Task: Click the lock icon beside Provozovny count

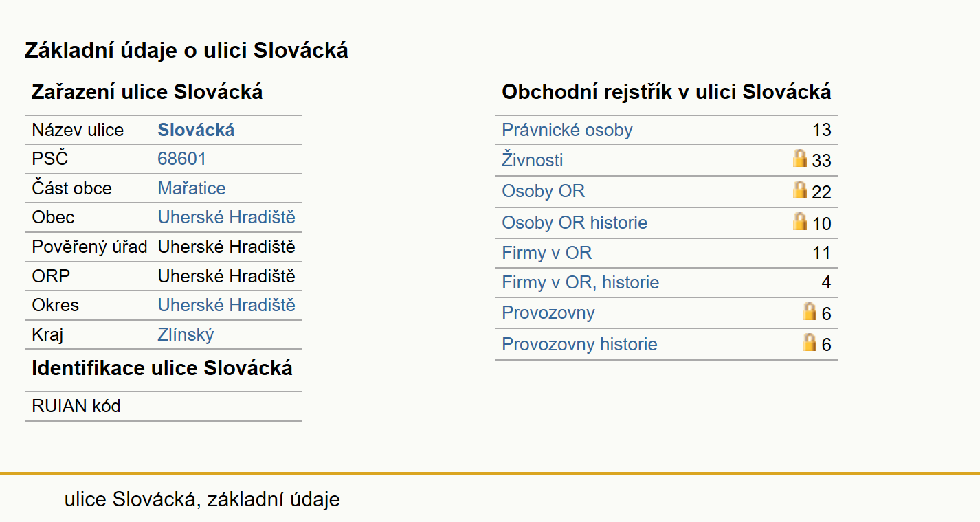Action: [810, 311]
